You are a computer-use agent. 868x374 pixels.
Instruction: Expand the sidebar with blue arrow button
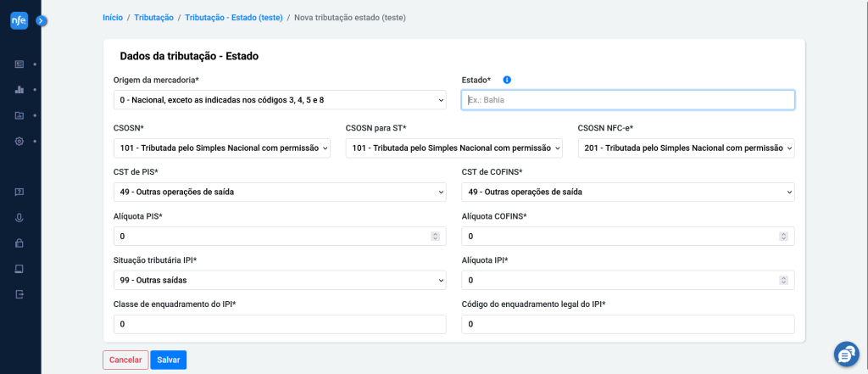point(42,21)
